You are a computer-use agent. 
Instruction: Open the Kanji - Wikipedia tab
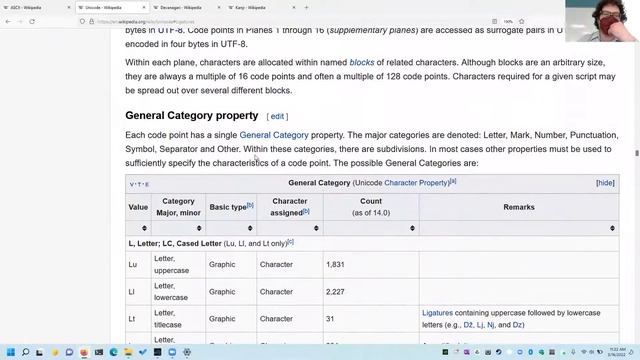[x=262, y=7]
